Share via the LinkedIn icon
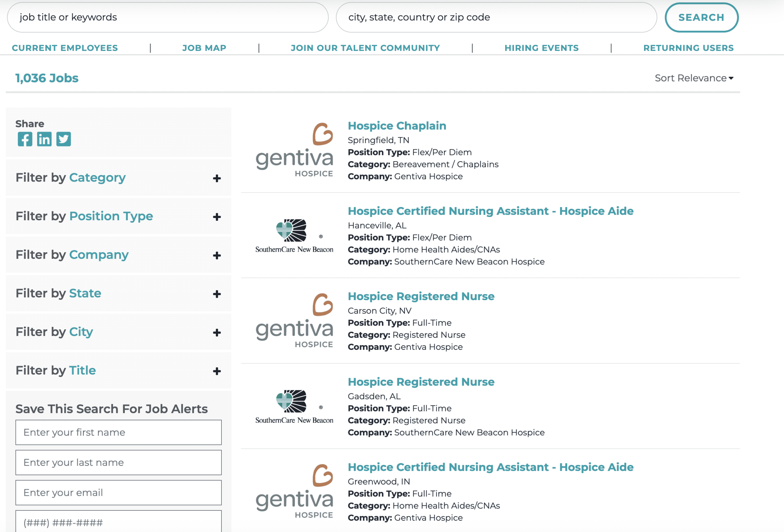Image resolution: width=784 pixels, height=532 pixels. click(44, 139)
